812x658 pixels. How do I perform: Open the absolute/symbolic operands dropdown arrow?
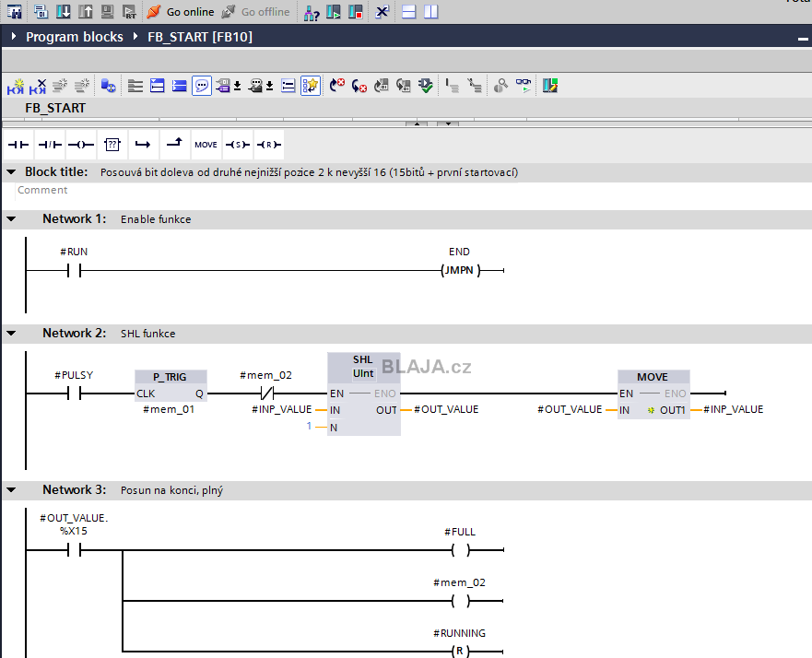[x=237, y=86]
